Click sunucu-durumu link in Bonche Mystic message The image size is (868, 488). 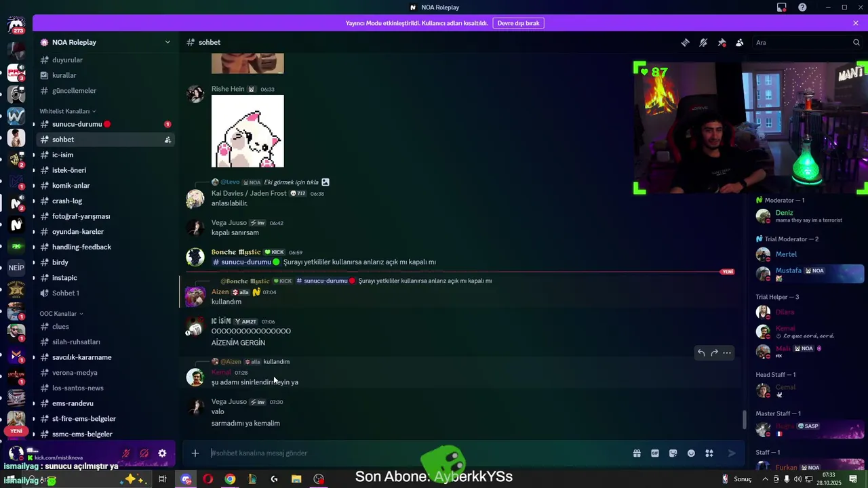pos(246,262)
